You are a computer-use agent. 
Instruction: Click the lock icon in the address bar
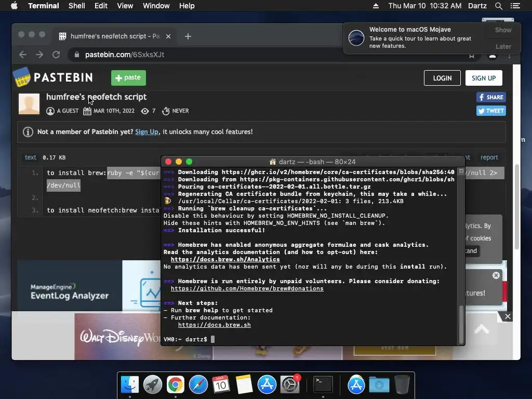pyautogui.click(x=77, y=55)
